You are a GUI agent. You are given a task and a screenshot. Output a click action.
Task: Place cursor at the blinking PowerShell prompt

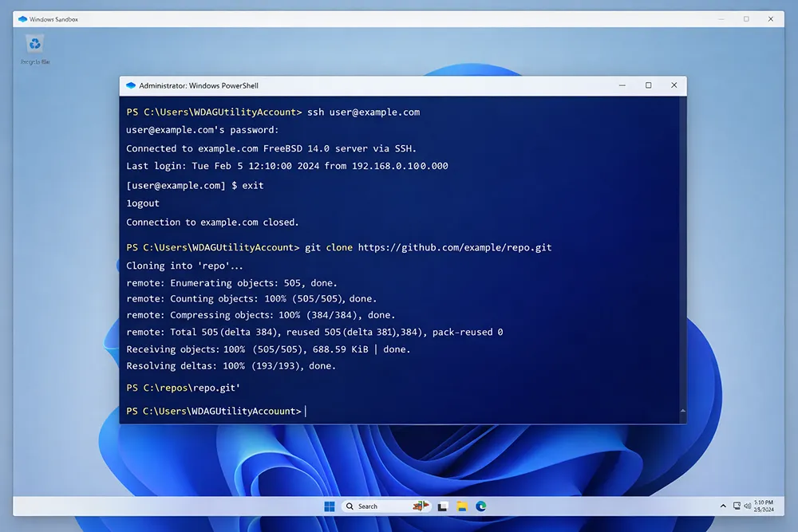coord(306,411)
